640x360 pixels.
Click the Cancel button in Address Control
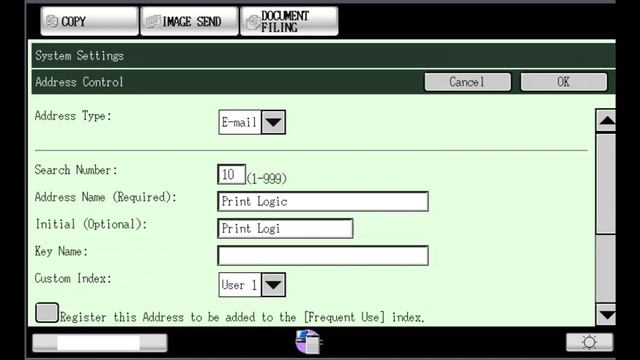[x=467, y=82]
